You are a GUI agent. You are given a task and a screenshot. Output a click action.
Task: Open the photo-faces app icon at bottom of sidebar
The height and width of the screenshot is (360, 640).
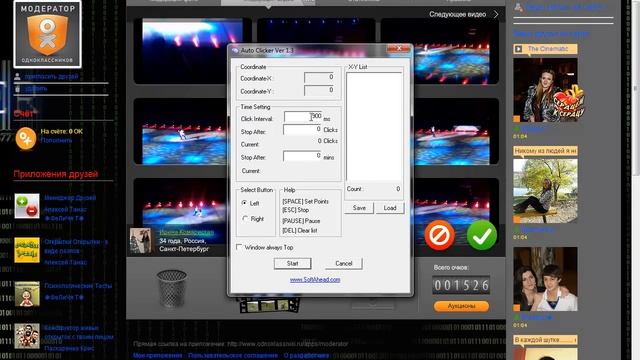click(27, 336)
